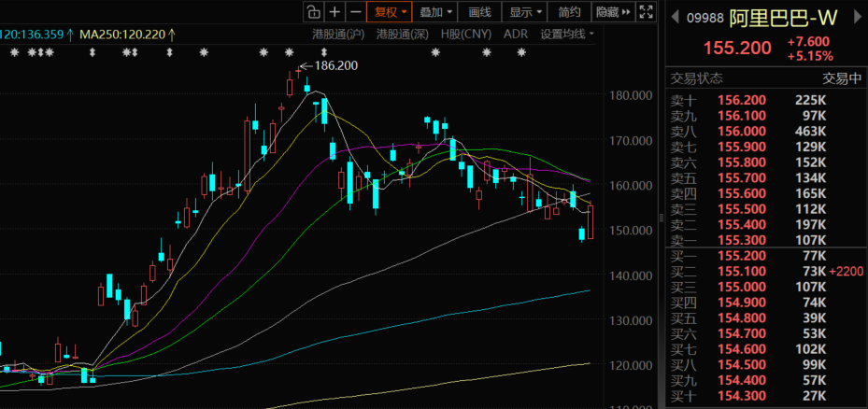Select the 画线 drawing tool tab

click(479, 12)
